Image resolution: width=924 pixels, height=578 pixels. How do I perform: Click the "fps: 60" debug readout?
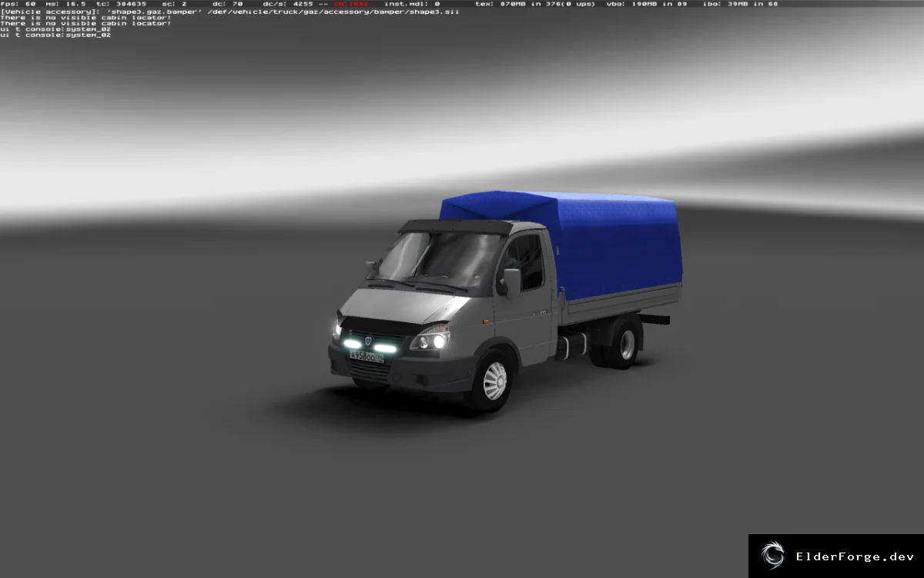(18, 4)
